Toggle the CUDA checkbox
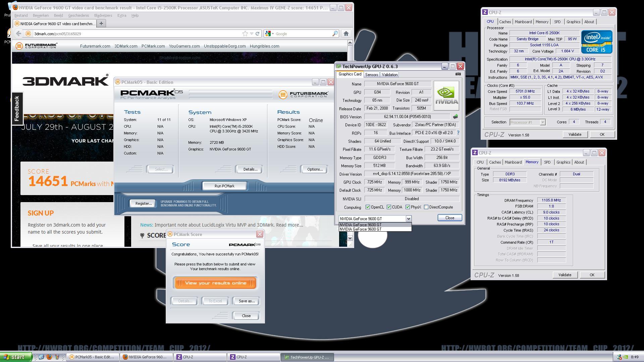 click(x=389, y=207)
